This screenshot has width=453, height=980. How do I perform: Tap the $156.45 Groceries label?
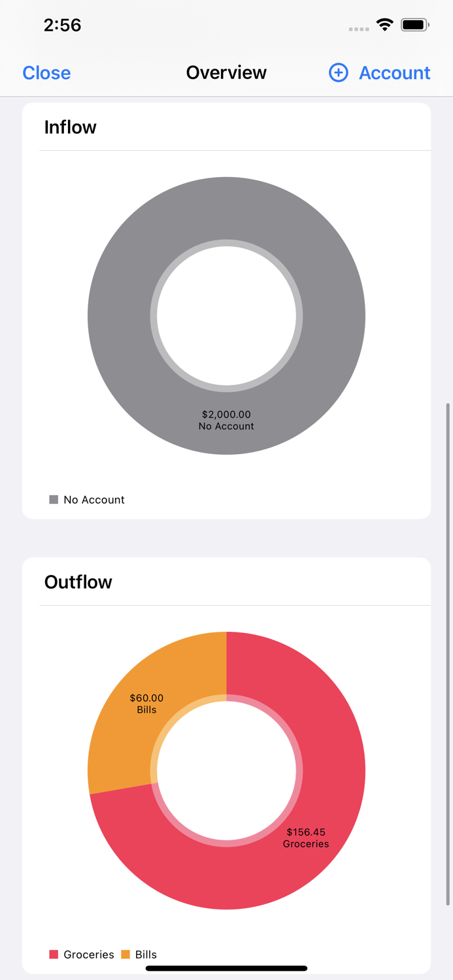pos(305,838)
